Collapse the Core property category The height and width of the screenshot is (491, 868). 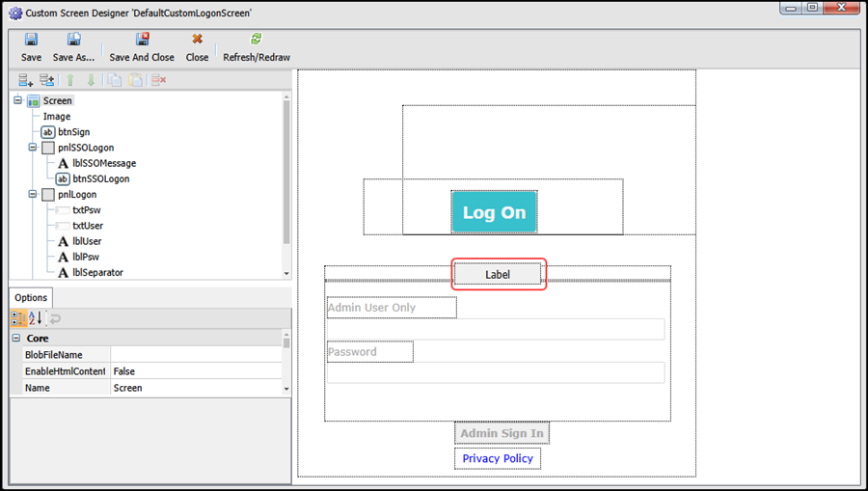(x=16, y=339)
